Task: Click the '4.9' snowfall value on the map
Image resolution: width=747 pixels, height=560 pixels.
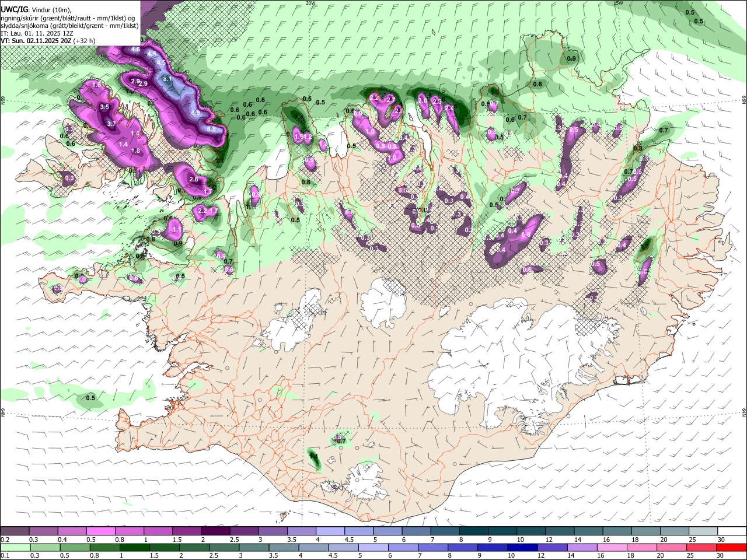Action: tap(196, 113)
